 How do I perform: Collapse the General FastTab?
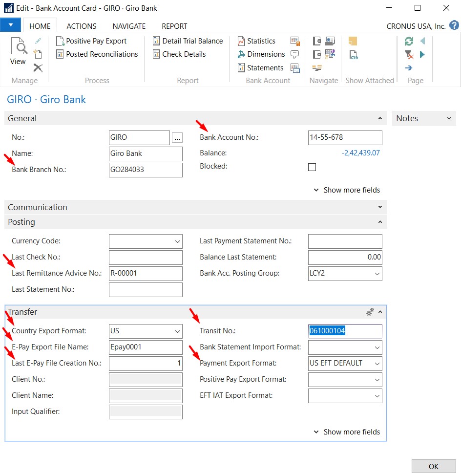380,118
